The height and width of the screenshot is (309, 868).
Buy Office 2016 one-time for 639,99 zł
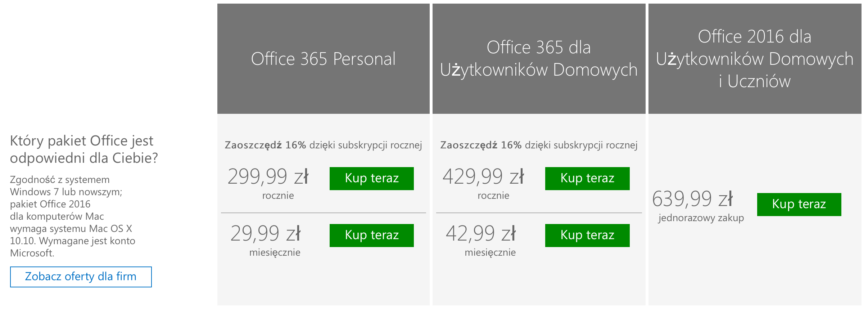coord(799,204)
